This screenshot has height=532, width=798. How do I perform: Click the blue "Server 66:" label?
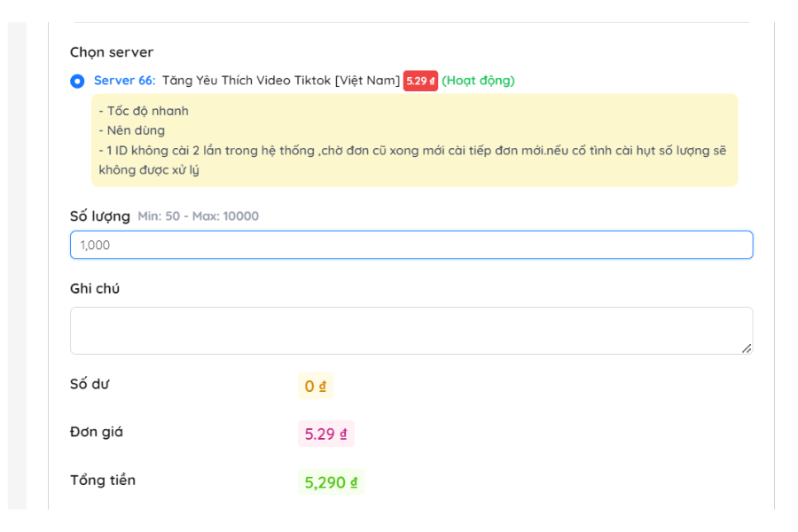(x=124, y=81)
